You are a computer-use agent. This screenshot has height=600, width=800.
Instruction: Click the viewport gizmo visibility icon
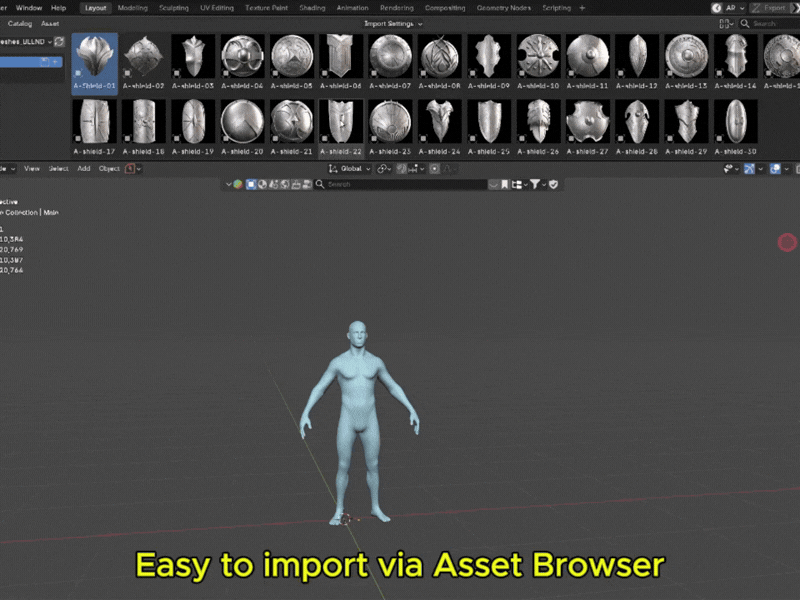click(749, 169)
